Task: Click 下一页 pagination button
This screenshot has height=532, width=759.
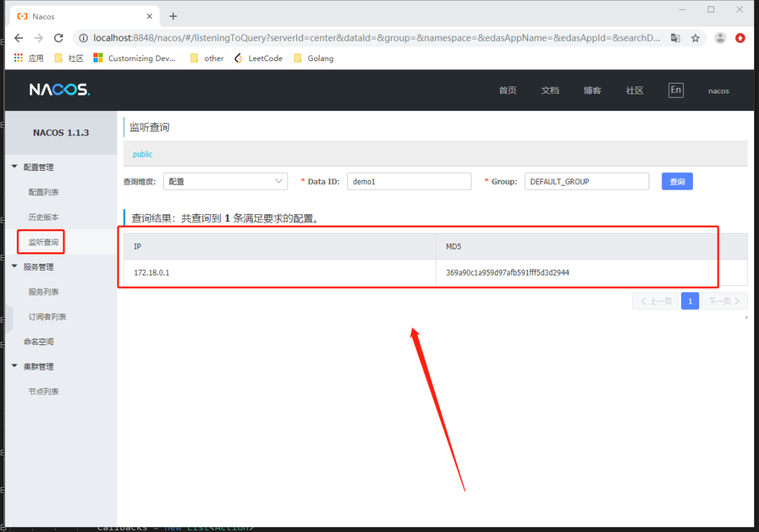Action: coord(724,301)
